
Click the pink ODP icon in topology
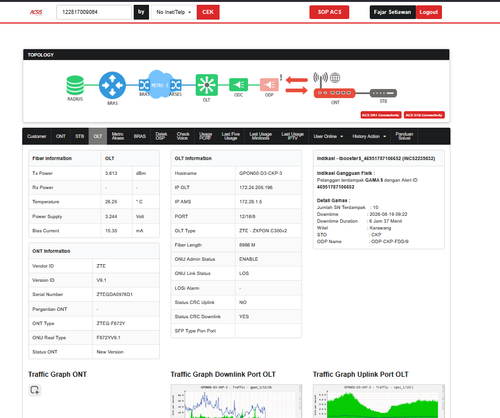pos(269,85)
